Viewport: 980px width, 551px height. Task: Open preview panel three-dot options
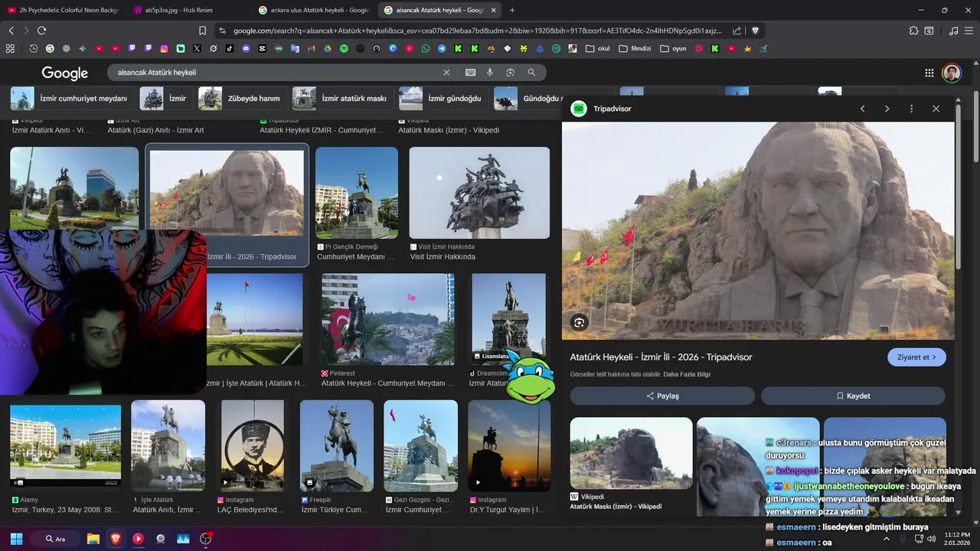coord(911,109)
